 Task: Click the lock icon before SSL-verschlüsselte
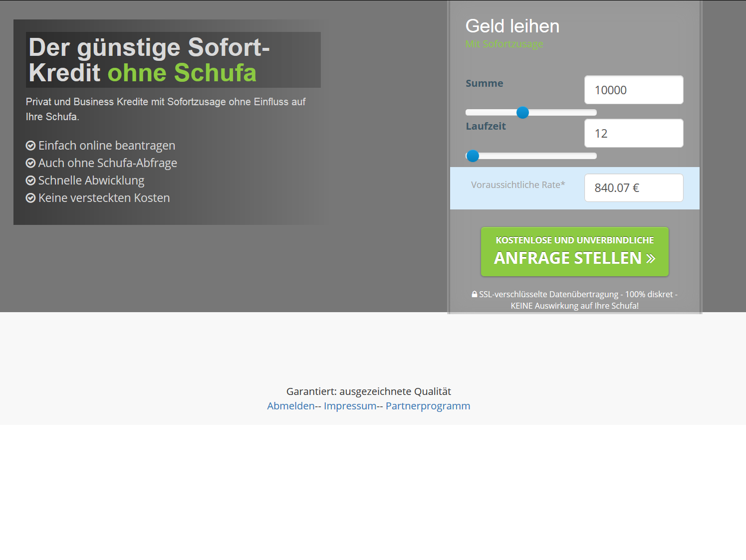[474, 294]
